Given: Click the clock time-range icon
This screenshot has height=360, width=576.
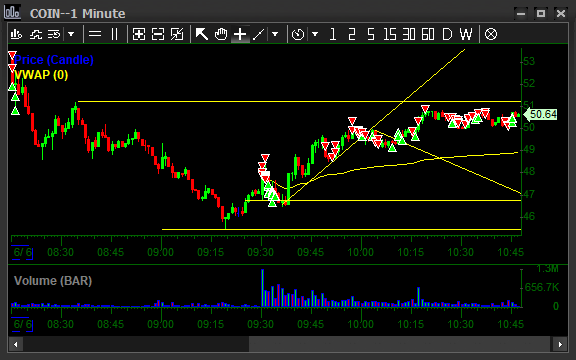Looking at the screenshot, I should pos(298,35).
